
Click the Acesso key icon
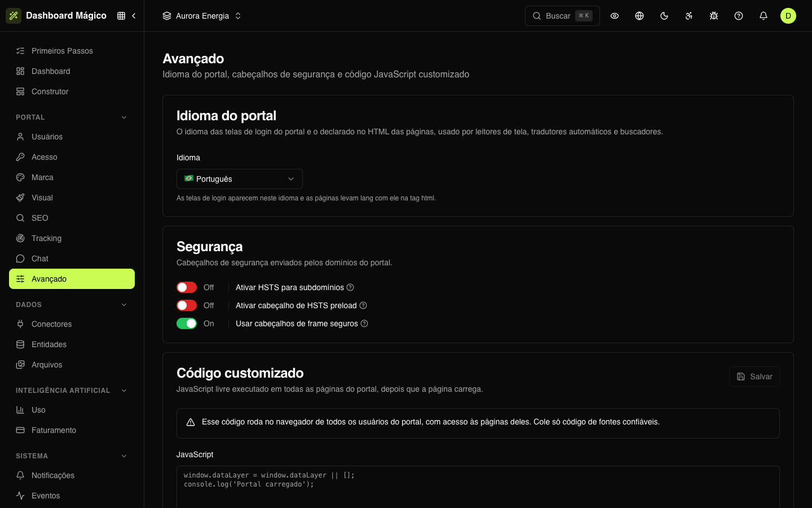click(x=20, y=157)
